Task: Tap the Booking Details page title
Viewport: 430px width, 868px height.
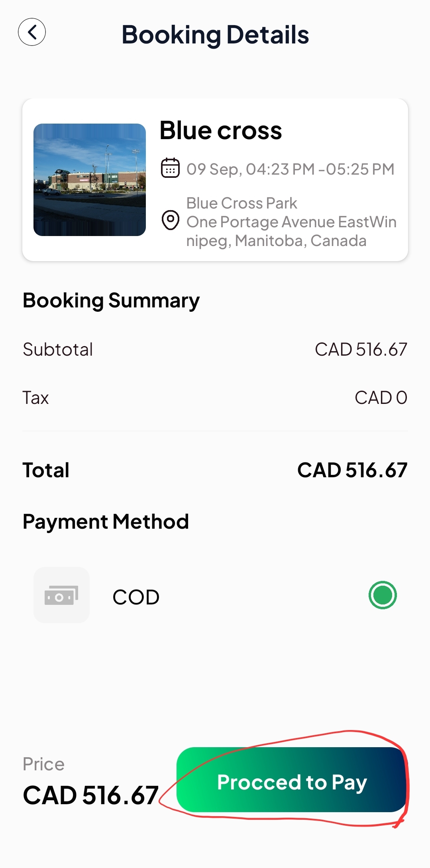Action: point(215,35)
